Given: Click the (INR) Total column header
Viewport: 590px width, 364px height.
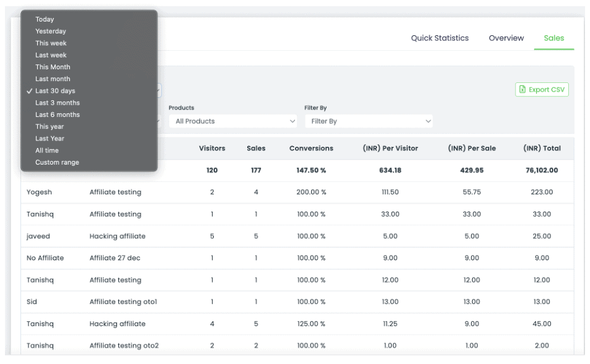Looking at the screenshot, I should point(542,149).
